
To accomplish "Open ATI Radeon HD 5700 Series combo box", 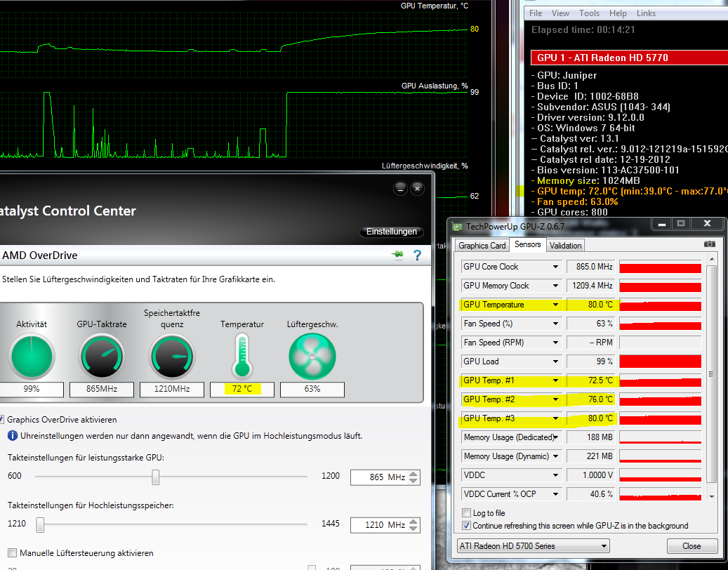I will (x=533, y=546).
